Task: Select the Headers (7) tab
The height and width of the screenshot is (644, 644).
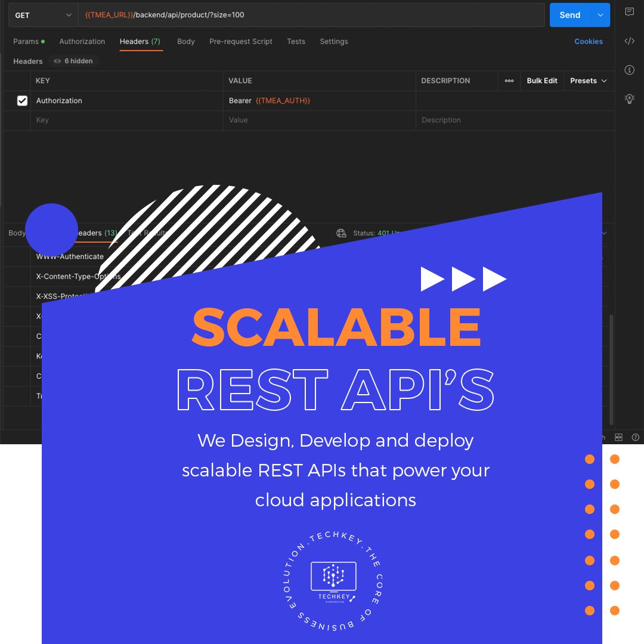Action: (140, 42)
